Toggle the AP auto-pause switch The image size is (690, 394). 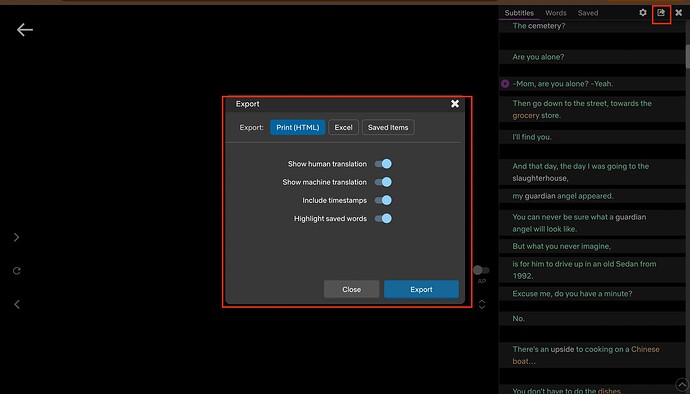(x=481, y=270)
